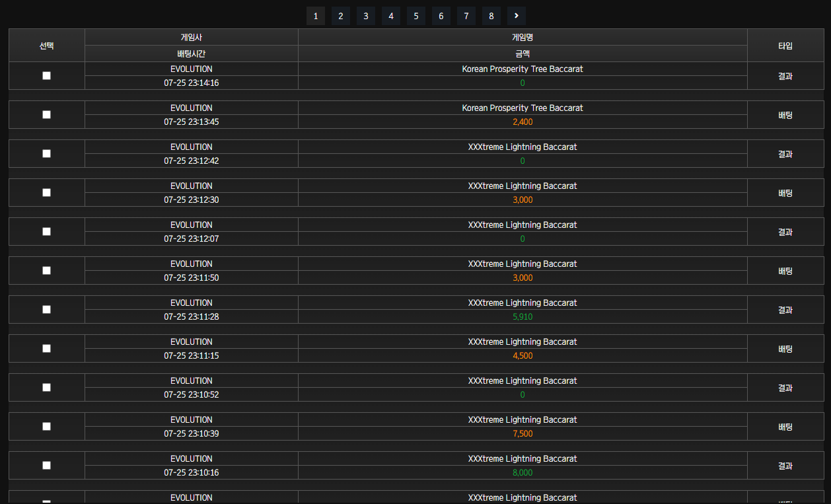Screen dimensions: 831x504
Task: Click the 게임명 column header
Action: 523,38
